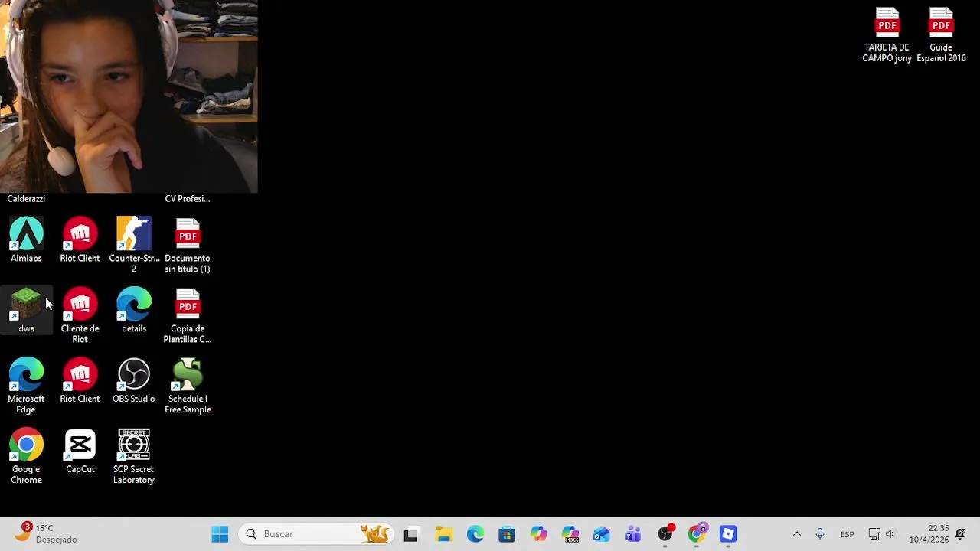Click the microphone tray icon
This screenshot has width=980, height=551.
pos(820,534)
